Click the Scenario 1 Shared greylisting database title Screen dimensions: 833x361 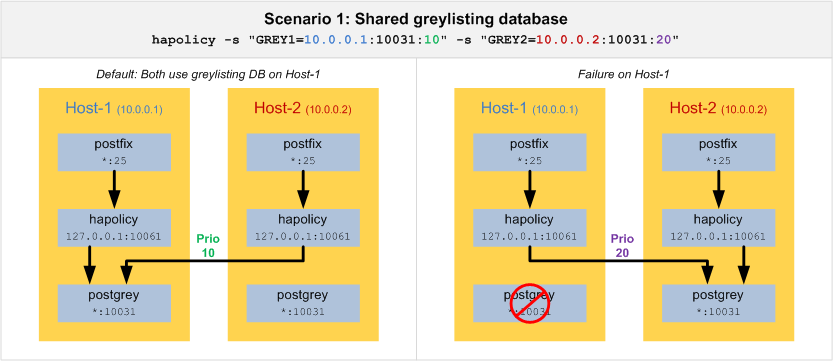[416, 20]
